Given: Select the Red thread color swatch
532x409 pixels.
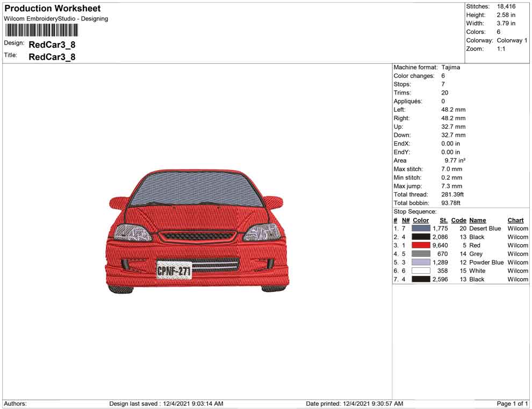Looking at the screenshot, I should pyautogui.click(x=421, y=245).
